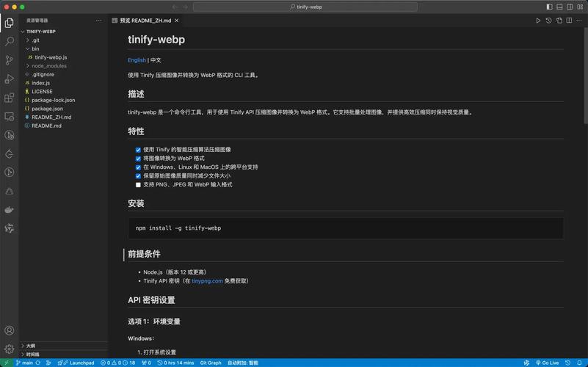Screen dimensions: 588x367
Task: Click the npm install -g tinify-webp code block
Action: pyautogui.click(x=345, y=228)
